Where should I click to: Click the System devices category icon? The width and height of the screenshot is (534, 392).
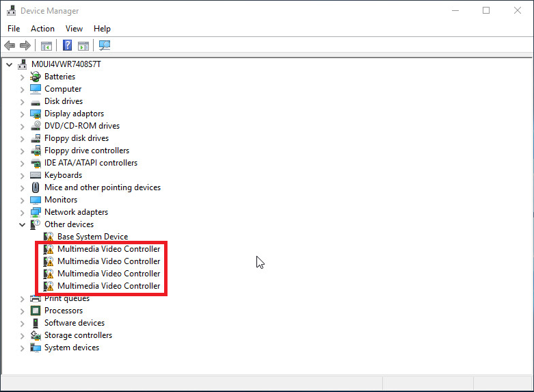point(36,348)
